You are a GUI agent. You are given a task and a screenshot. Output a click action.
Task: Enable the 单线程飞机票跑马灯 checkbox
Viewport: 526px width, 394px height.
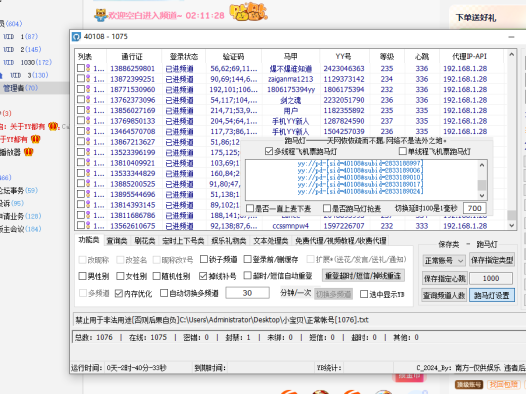tap(403, 151)
